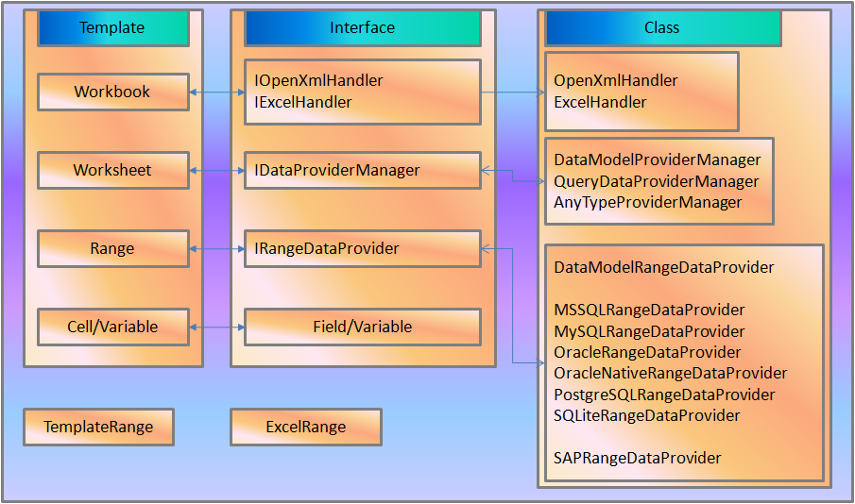Click SAPRangeDataProvider text
Viewport: 855px width, 504px height.
click(x=637, y=459)
